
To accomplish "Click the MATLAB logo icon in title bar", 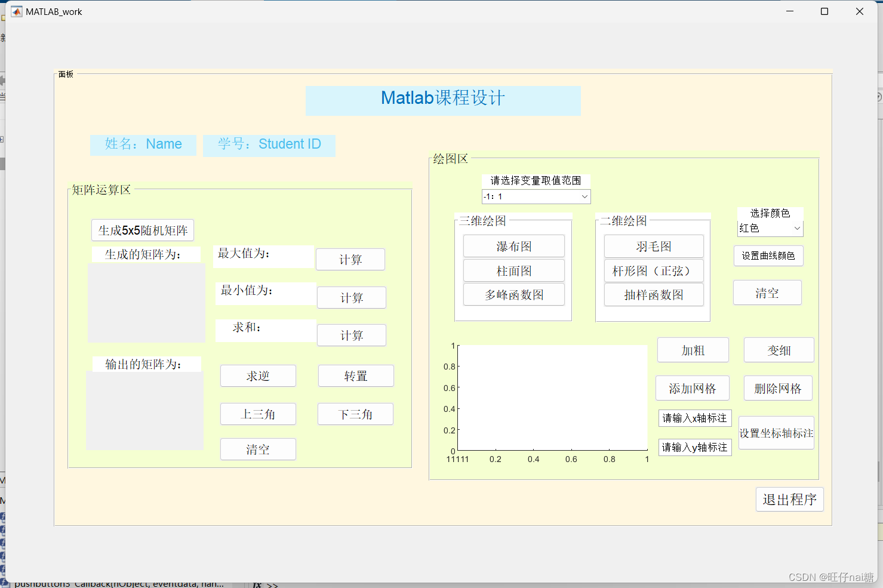I will (x=17, y=11).
